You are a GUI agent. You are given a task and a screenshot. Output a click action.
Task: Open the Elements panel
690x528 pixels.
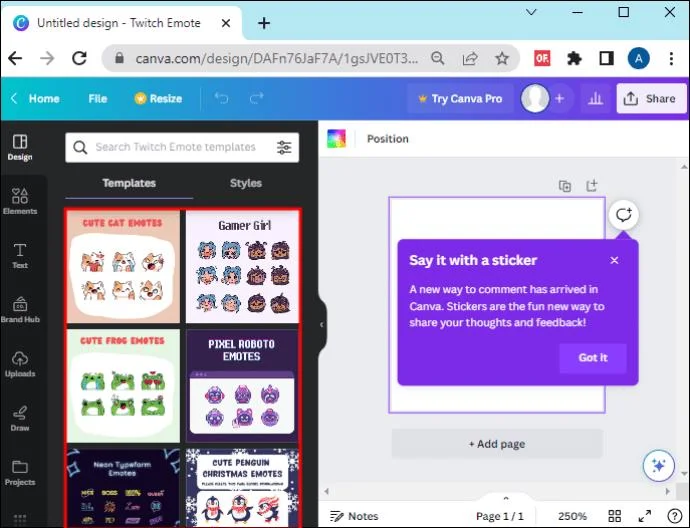tap(20, 202)
